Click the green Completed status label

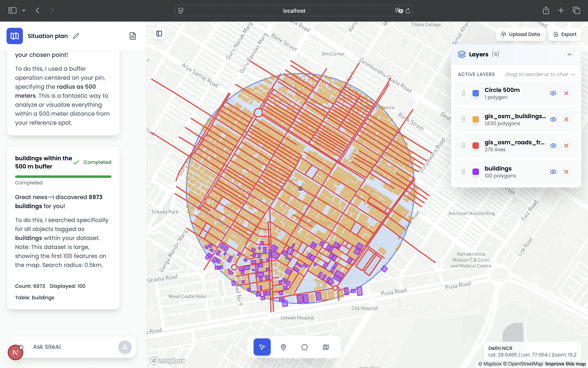(97, 162)
